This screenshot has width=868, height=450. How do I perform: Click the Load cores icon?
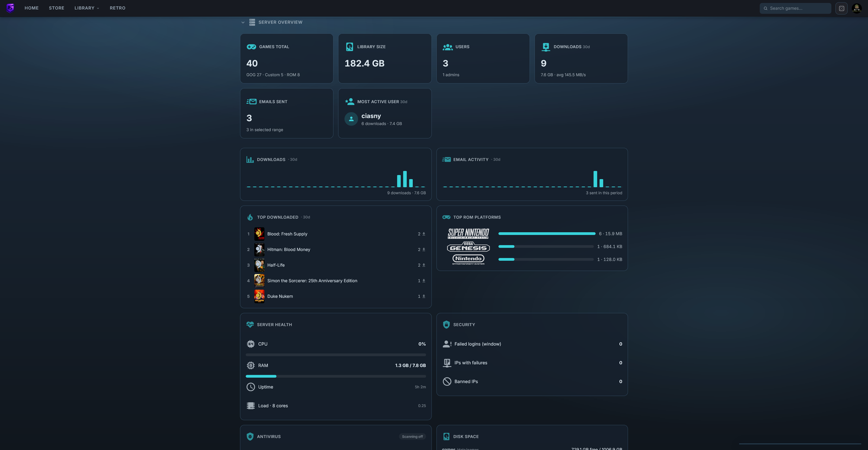click(x=251, y=406)
